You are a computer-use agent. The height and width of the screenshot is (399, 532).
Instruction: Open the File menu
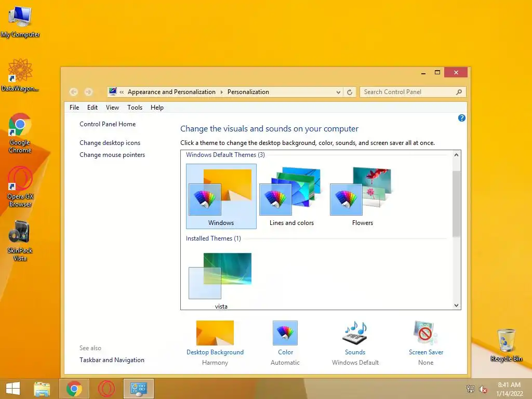click(x=74, y=108)
